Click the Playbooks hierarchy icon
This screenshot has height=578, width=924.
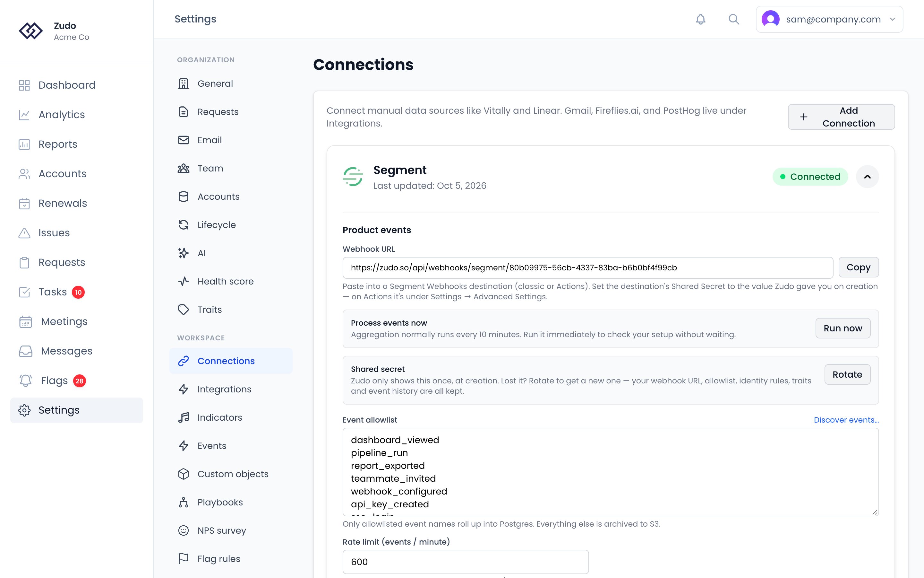[x=184, y=502]
